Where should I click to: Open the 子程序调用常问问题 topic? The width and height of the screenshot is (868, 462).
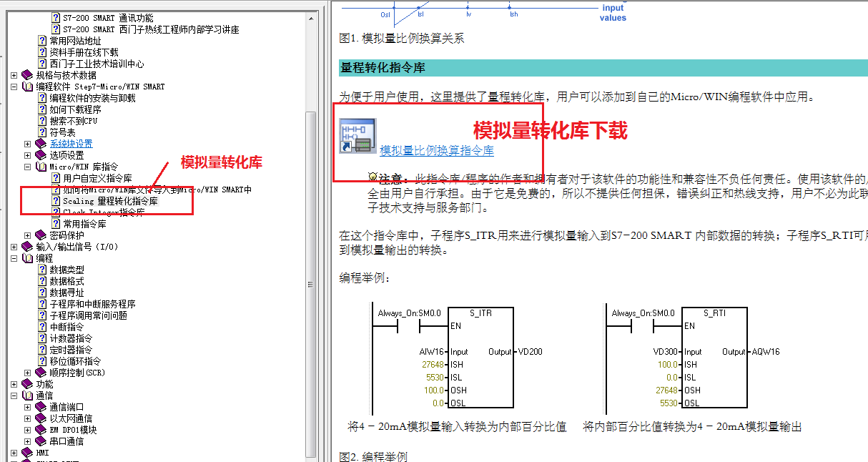tap(88, 315)
